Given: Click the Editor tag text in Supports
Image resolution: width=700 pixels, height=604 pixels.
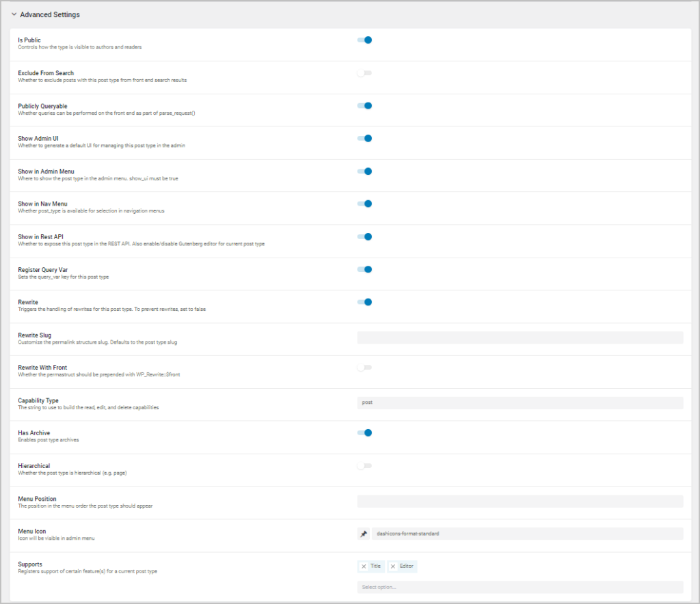Looking at the screenshot, I should tap(406, 566).
